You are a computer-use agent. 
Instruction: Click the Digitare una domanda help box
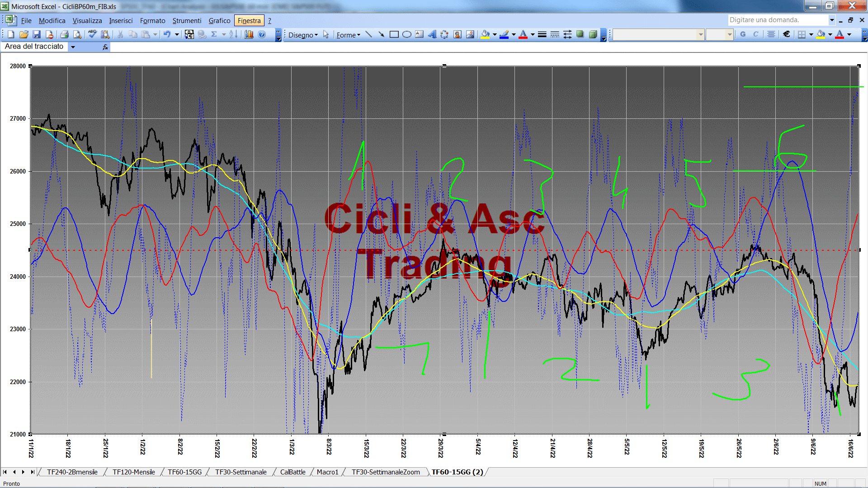pos(778,20)
